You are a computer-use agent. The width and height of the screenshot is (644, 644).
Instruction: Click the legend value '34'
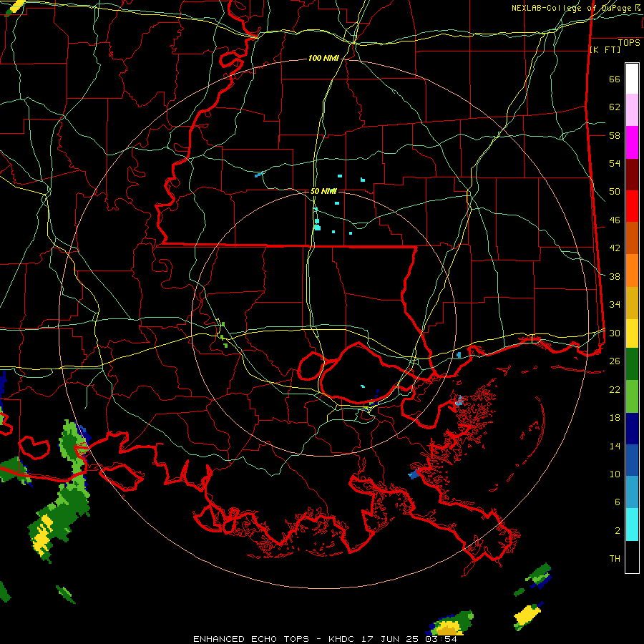click(x=615, y=305)
